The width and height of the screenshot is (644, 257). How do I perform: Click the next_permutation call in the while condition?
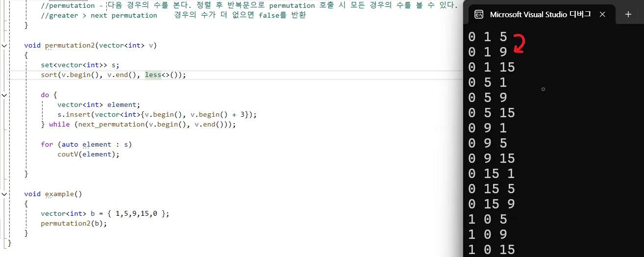point(111,125)
